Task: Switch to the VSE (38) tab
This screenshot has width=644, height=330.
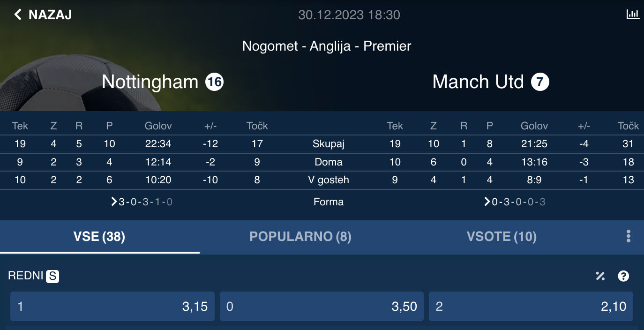Action: (x=99, y=237)
